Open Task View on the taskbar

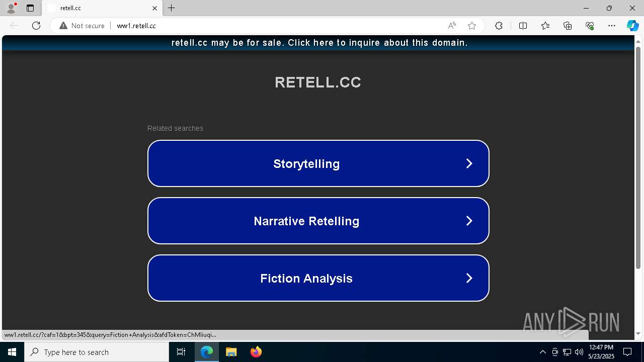coord(181,352)
